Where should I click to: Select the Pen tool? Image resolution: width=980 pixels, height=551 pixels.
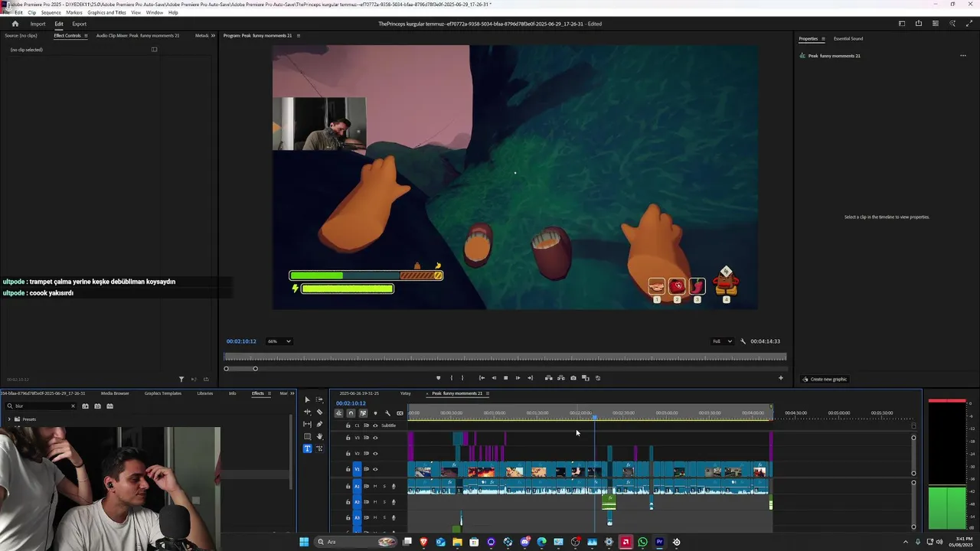pyautogui.click(x=319, y=424)
